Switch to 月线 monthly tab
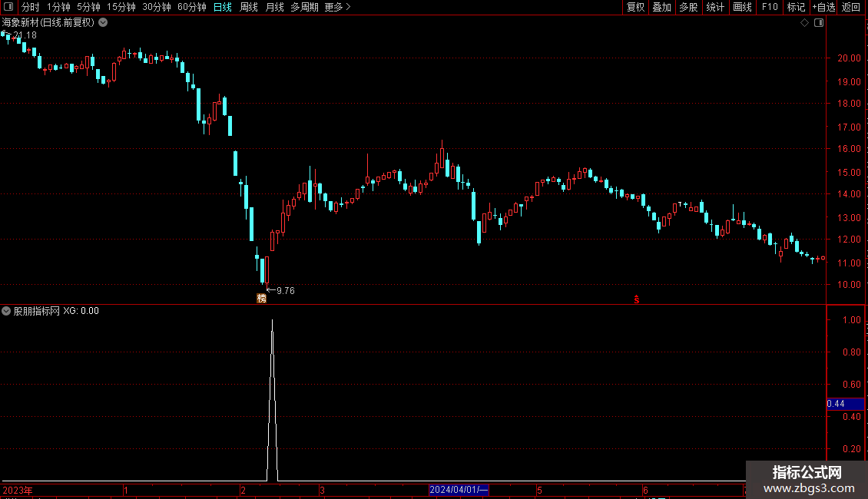 click(274, 7)
